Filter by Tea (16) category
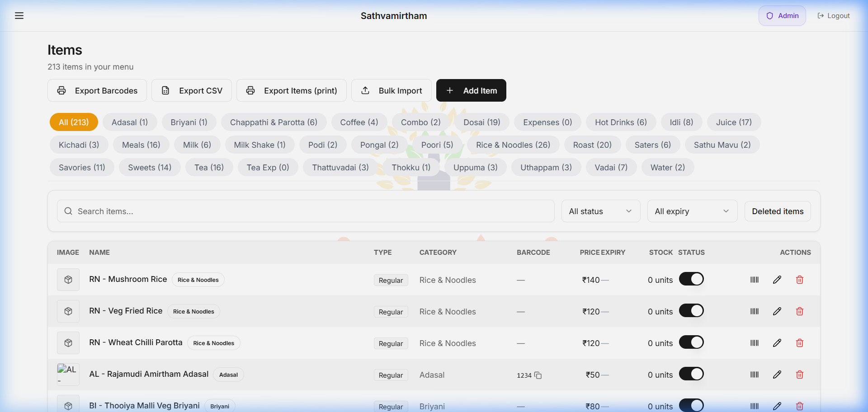 209,167
